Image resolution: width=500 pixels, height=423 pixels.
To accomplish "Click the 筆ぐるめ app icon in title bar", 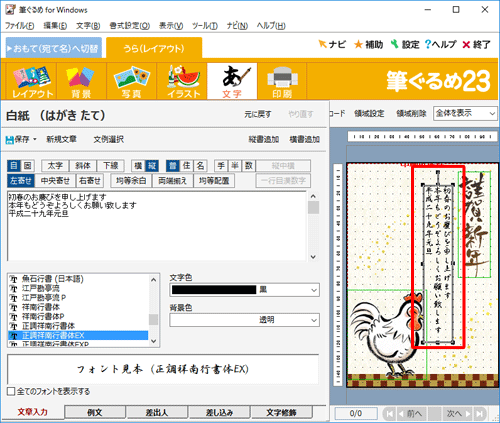I will click(10, 10).
